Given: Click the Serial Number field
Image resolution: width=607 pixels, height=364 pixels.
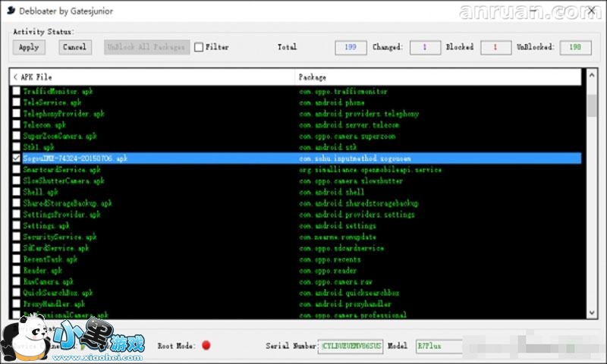Looking at the screenshot, I should [x=351, y=346].
